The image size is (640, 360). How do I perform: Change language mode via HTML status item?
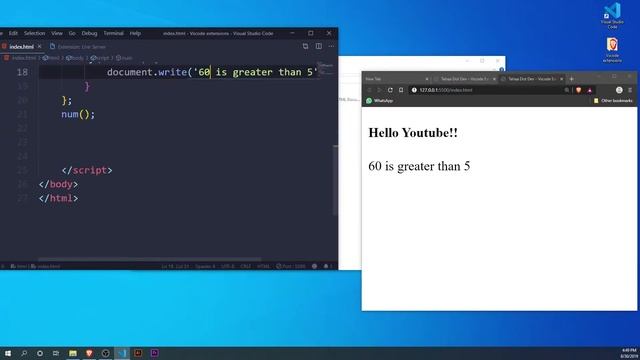click(263, 266)
